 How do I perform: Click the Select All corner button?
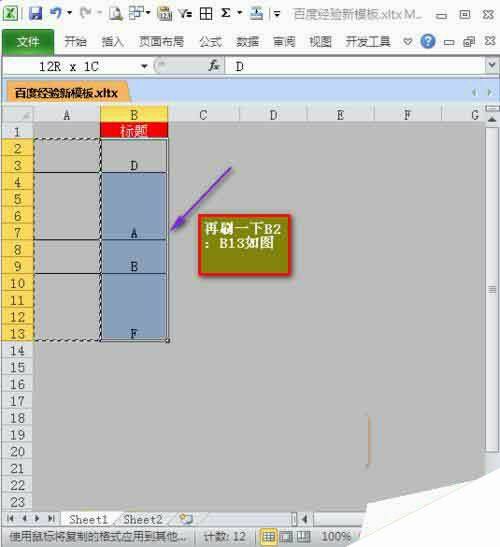click(17, 115)
